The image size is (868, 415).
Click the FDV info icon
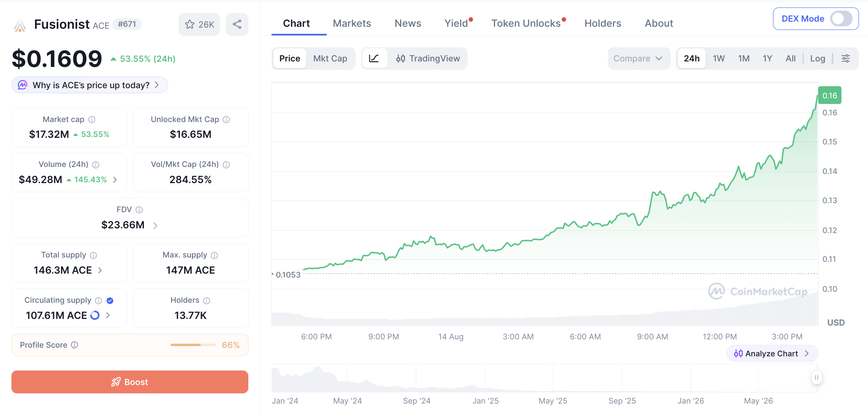[x=139, y=210]
